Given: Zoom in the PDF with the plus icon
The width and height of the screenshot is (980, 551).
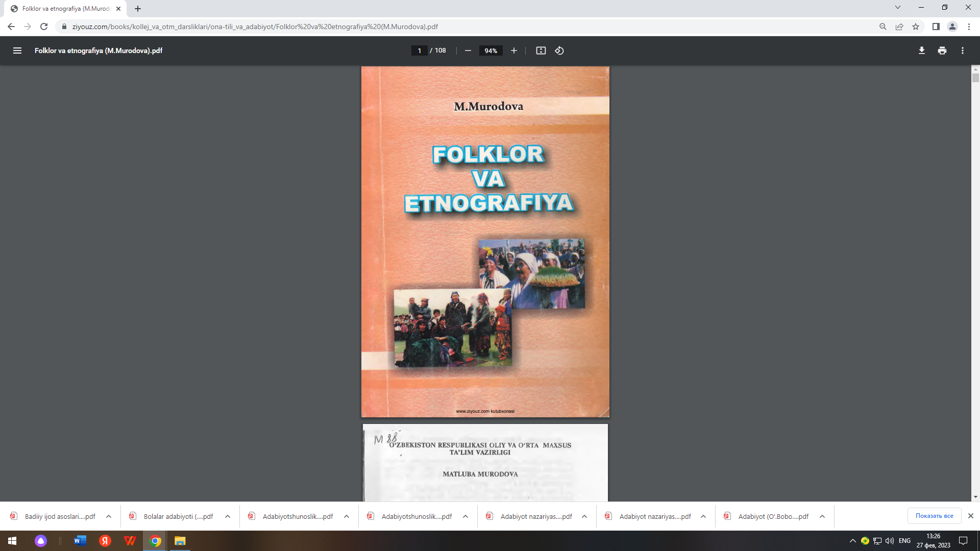Looking at the screenshot, I should [x=513, y=51].
